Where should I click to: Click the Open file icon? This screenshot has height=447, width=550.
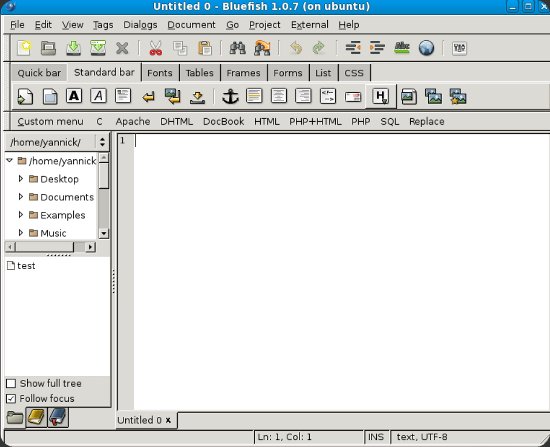(x=48, y=48)
